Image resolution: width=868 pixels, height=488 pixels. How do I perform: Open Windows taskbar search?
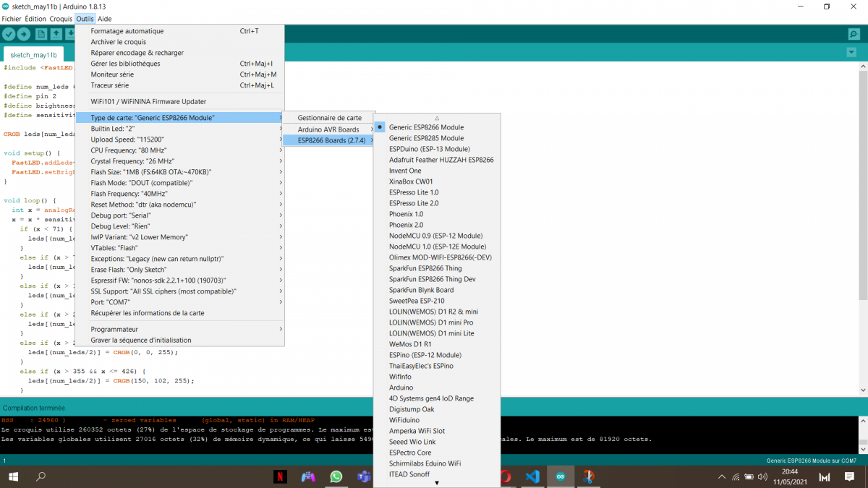41,476
